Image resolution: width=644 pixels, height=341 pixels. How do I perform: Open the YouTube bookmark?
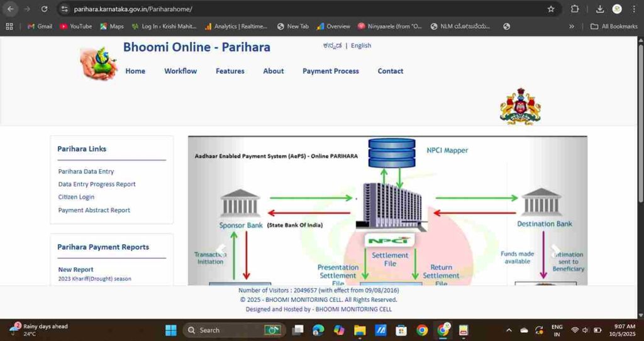75,26
